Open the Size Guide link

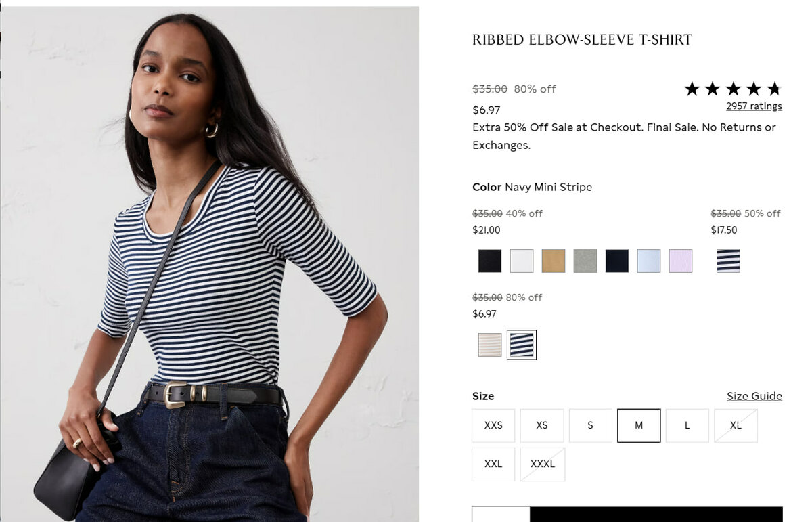pyautogui.click(x=754, y=396)
